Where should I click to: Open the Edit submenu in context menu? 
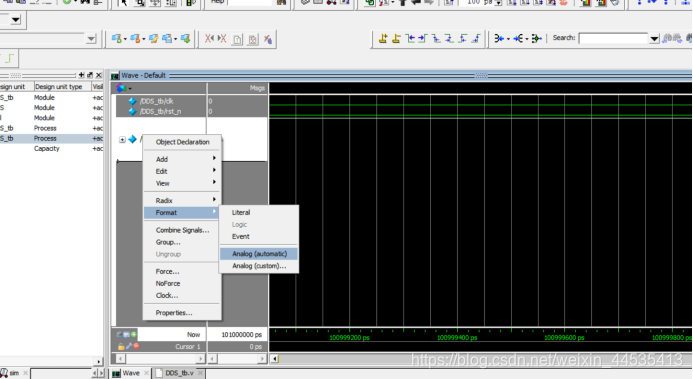click(x=182, y=171)
